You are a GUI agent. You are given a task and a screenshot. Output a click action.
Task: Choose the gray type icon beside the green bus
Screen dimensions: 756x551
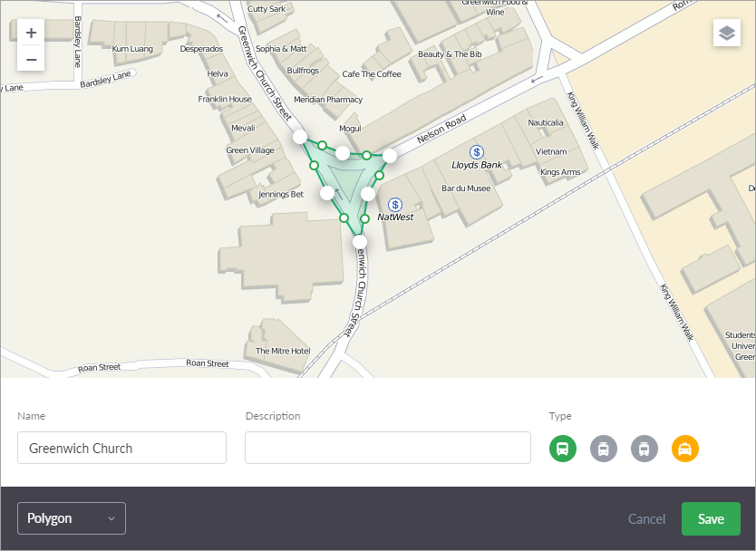coord(604,448)
